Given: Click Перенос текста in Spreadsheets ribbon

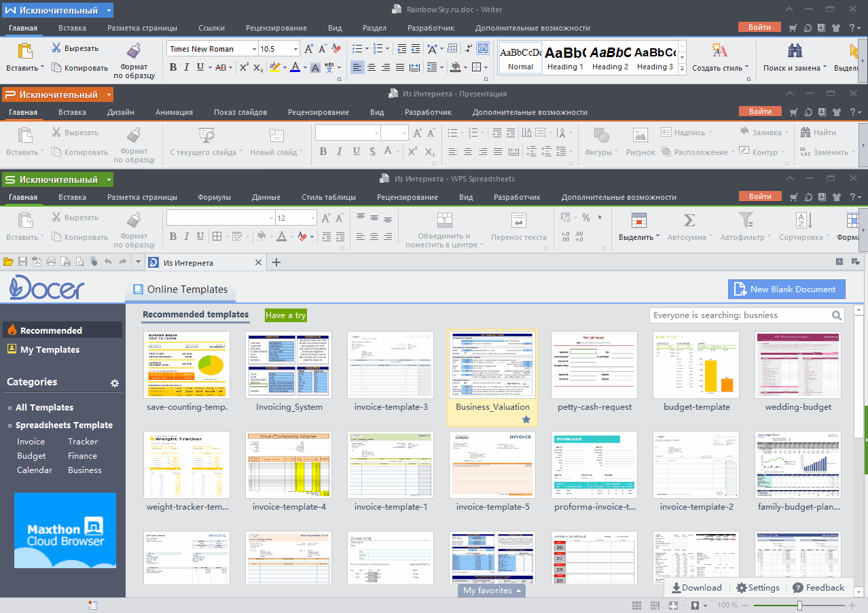Looking at the screenshot, I should [519, 228].
